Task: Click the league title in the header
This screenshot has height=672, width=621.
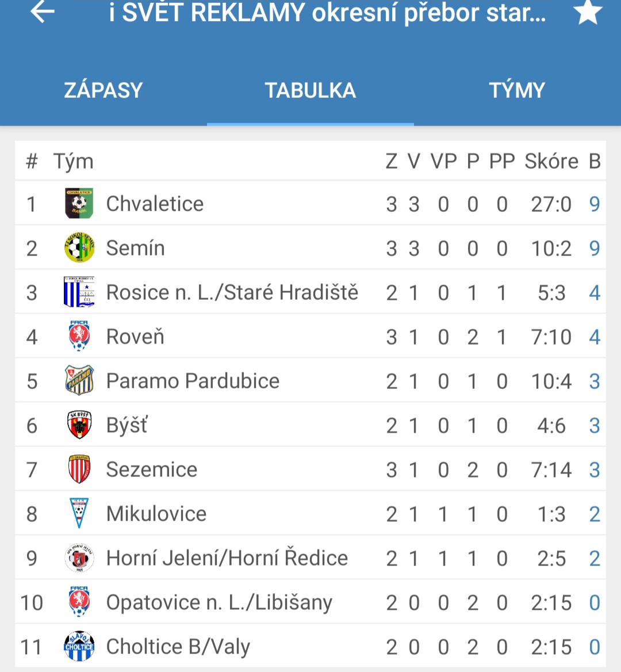Action: [x=327, y=12]
